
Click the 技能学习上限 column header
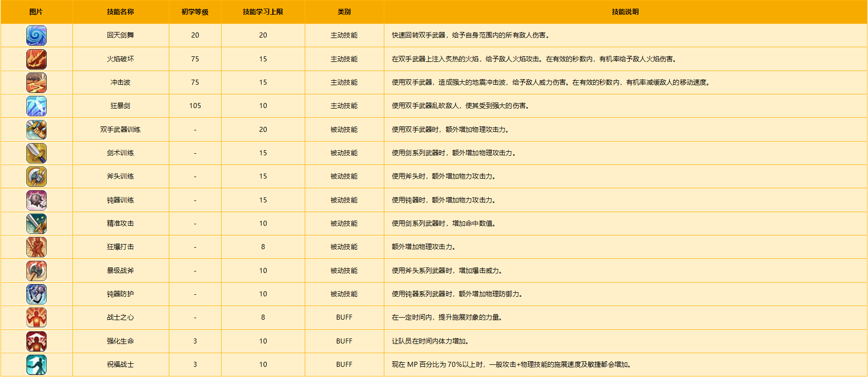(x=263, y=12)
